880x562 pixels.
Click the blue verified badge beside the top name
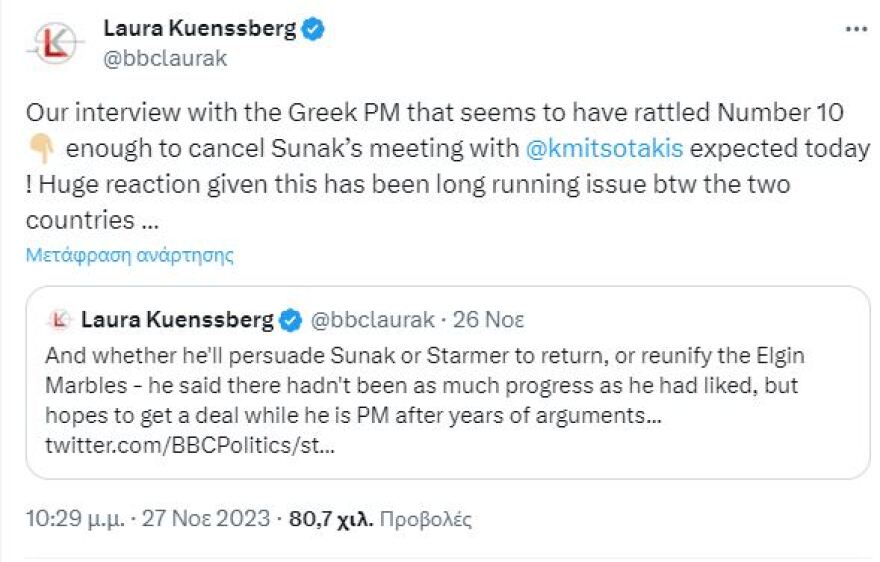[x=314, y=29]
